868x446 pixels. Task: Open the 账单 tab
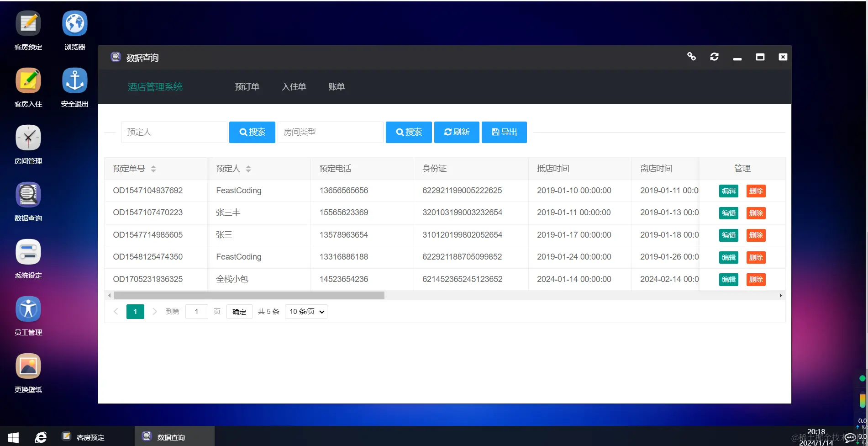click(337, 87)
